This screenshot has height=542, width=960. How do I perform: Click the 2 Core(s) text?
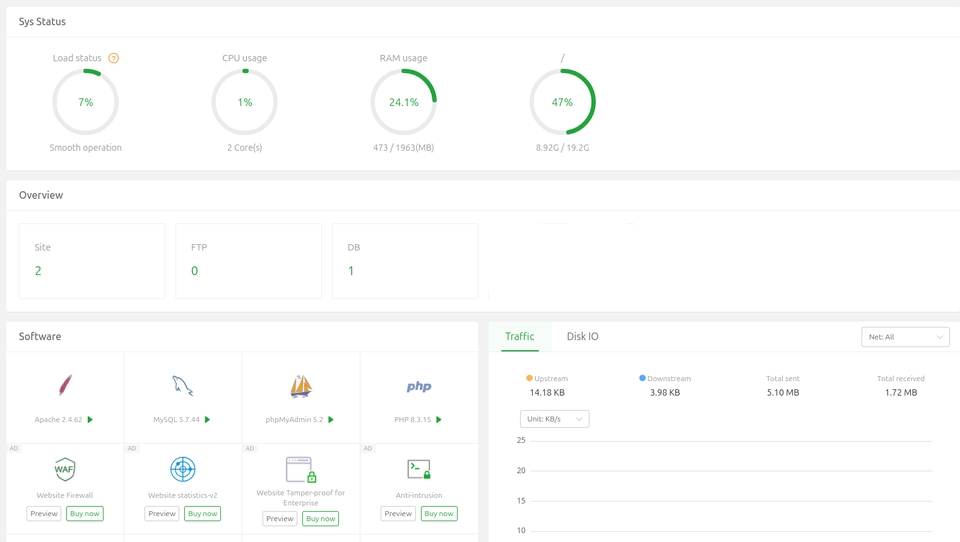(244, 148)
